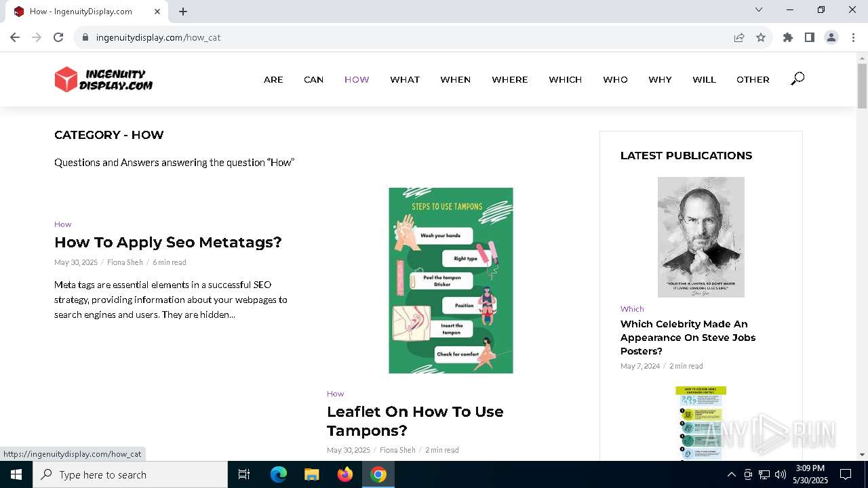
Task: Open the CAN category menu item
Action: coord(313,79)
